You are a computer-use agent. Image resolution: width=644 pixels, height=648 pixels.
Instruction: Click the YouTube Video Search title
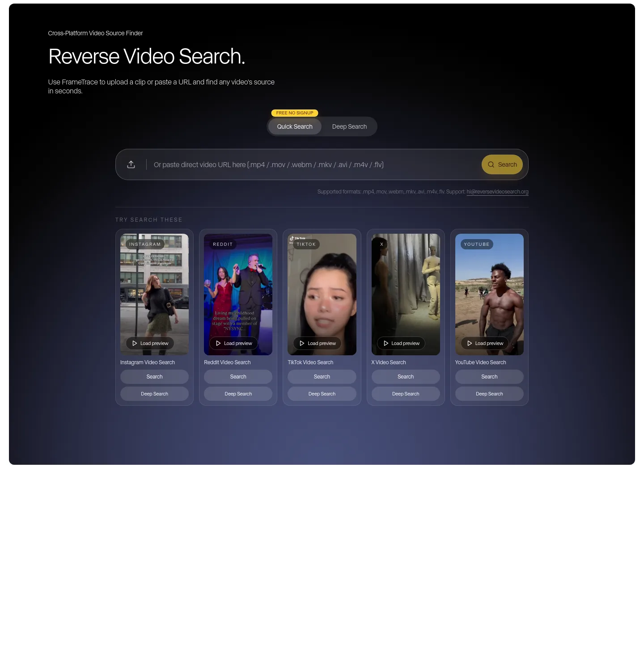click(481, 362)
